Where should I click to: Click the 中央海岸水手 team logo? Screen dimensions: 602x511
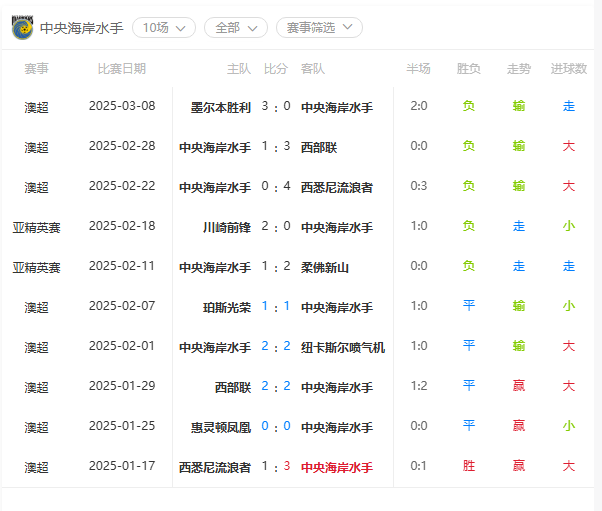click(x=22, y=27)
